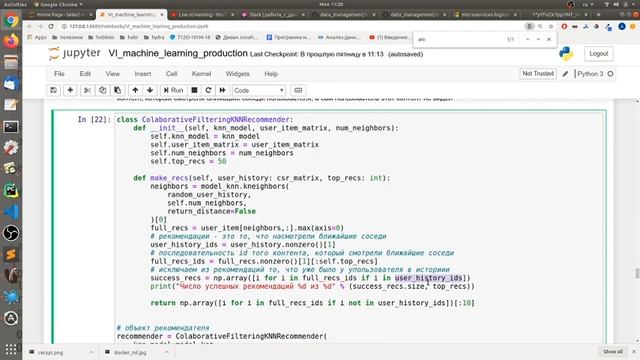The height and width of the screenshot is (360, 640).
Task: Go to next find result
Action: point(538,39)
